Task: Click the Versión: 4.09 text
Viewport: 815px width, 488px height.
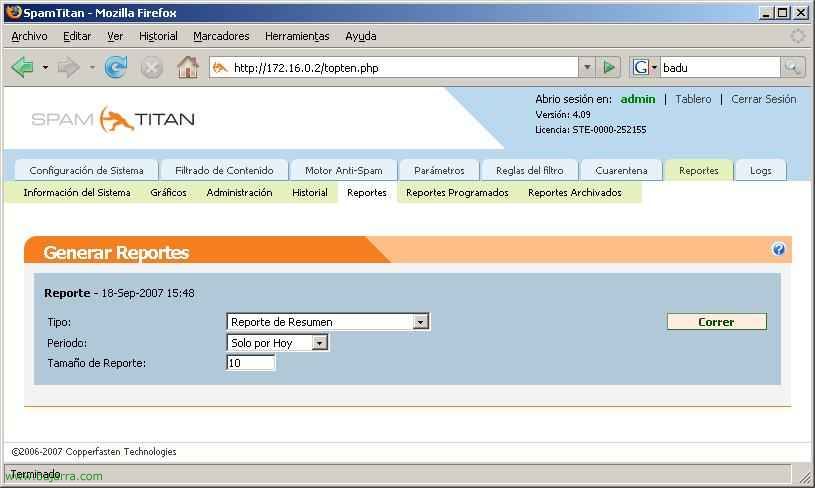Action: 563,114
